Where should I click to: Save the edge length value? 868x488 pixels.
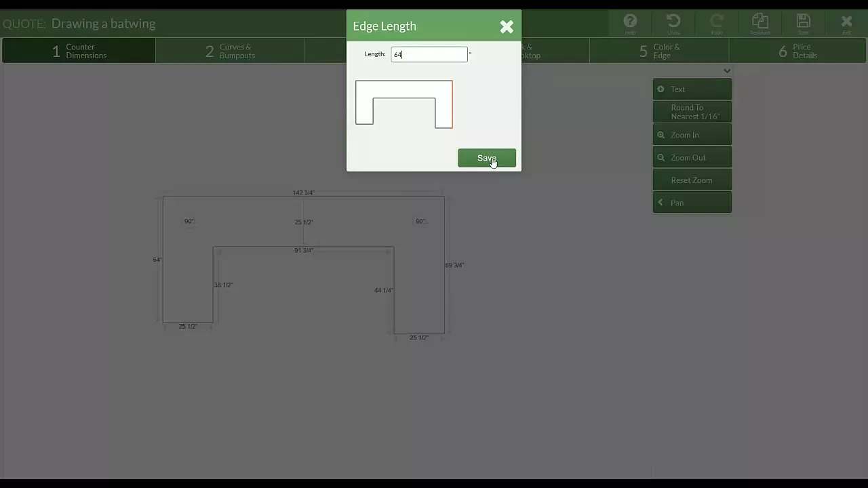[x=487, y=158]
